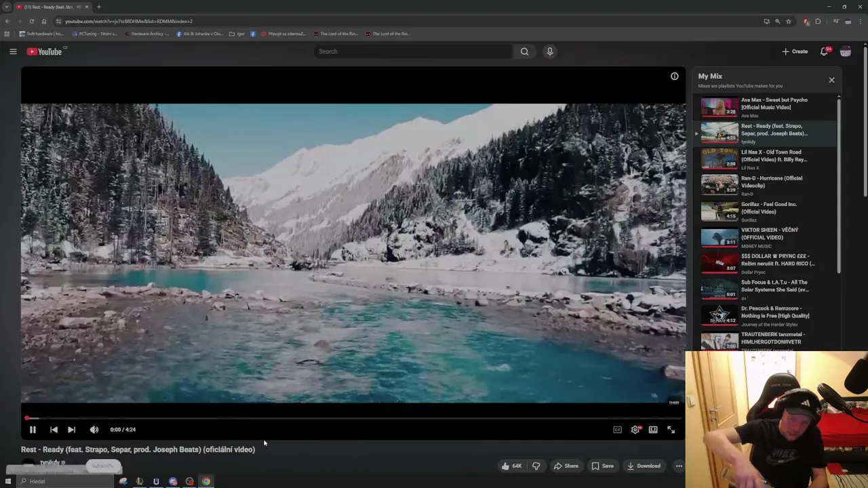Open the Create button
Screen dimensions: 868x488
click(795, 52)
